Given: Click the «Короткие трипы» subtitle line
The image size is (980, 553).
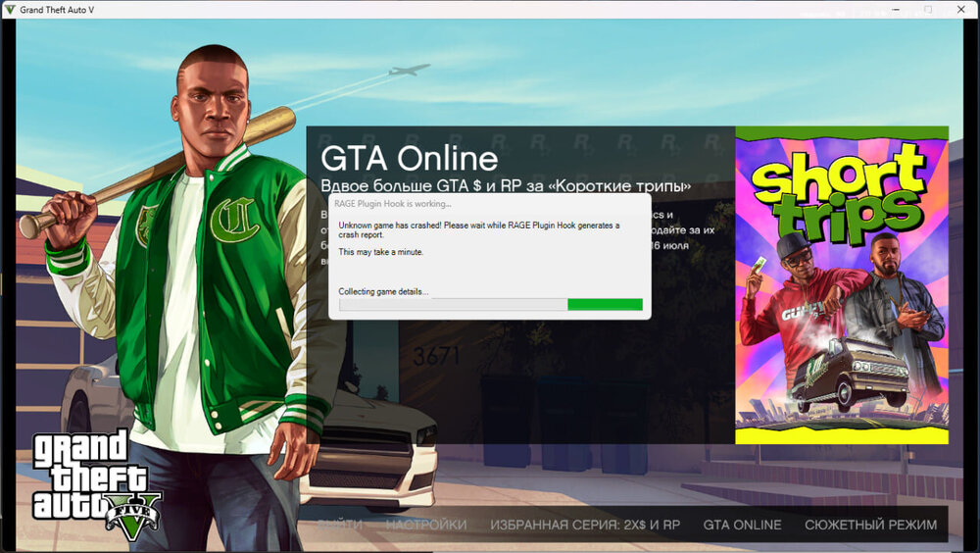Looking at the screenshot, I should coord(506,185).
